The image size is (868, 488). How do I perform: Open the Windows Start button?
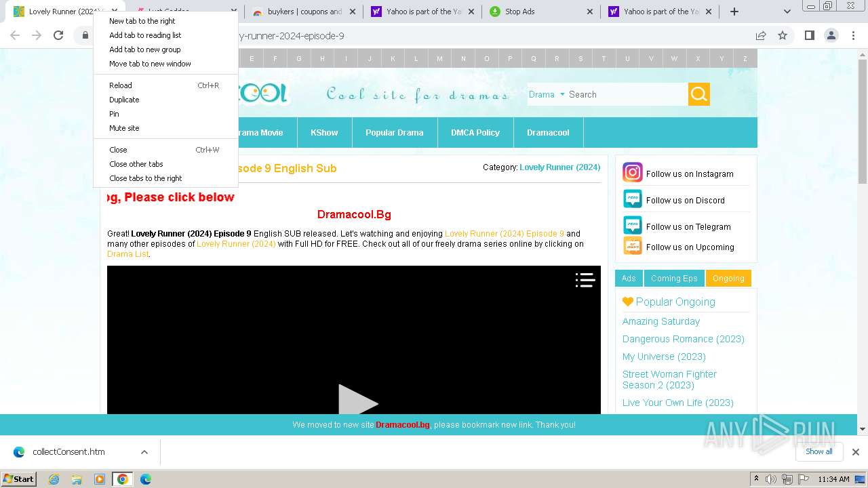click(x=18, y=479)
